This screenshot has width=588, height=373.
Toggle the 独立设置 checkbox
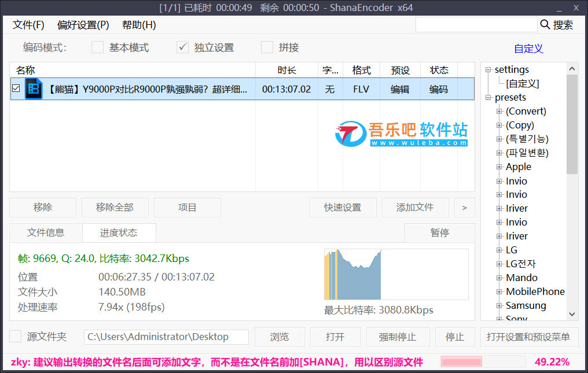[183, 47]
